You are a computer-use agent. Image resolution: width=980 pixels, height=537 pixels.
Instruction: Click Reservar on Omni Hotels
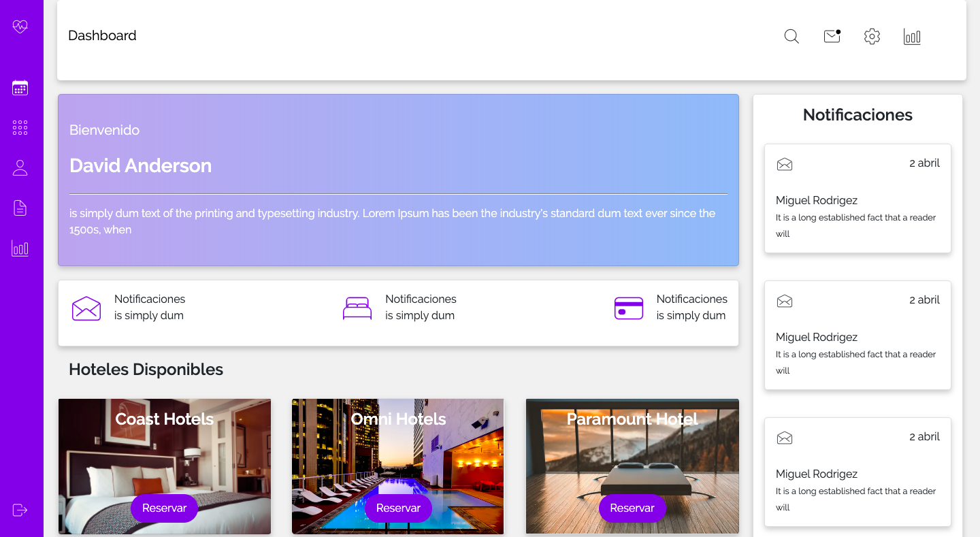(x=398, y=508)
